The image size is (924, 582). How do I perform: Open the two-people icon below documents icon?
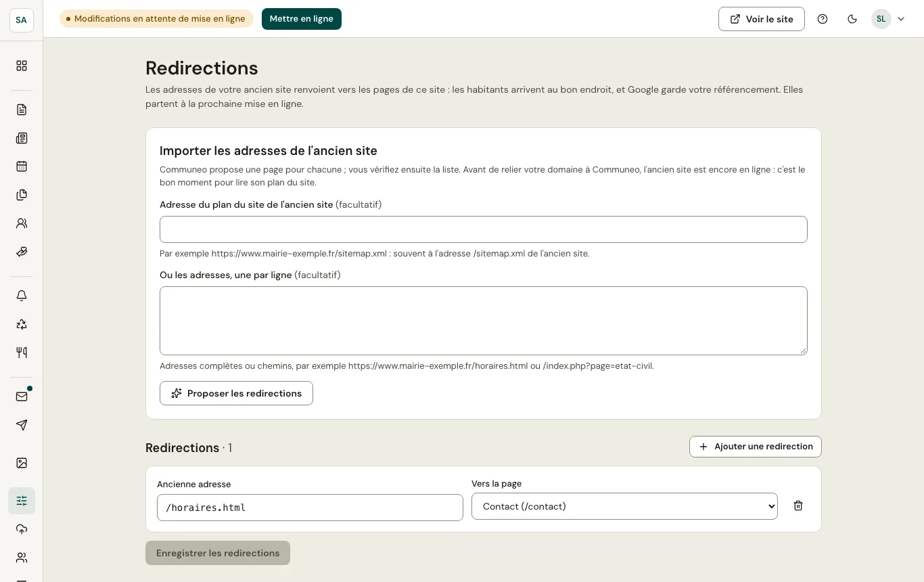[22, 223]
